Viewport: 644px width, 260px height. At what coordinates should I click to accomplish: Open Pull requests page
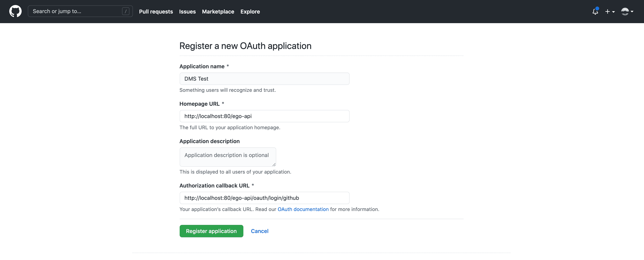coord(156,12)
